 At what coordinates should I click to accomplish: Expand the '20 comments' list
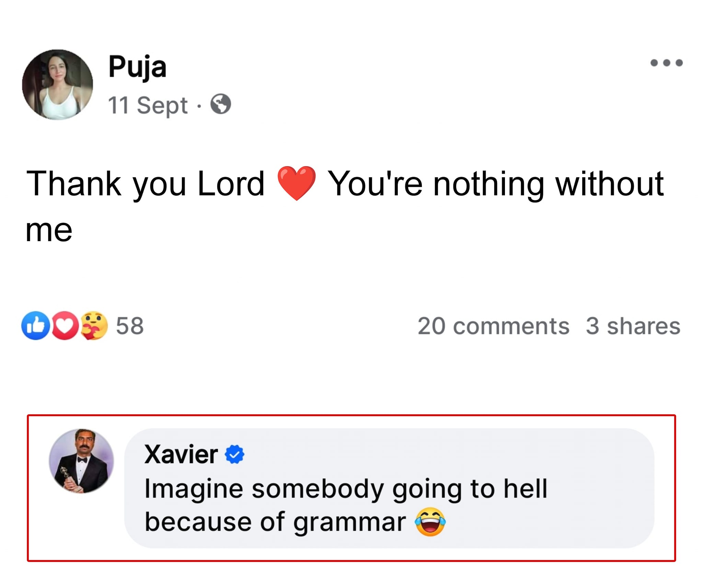(493, 326)
